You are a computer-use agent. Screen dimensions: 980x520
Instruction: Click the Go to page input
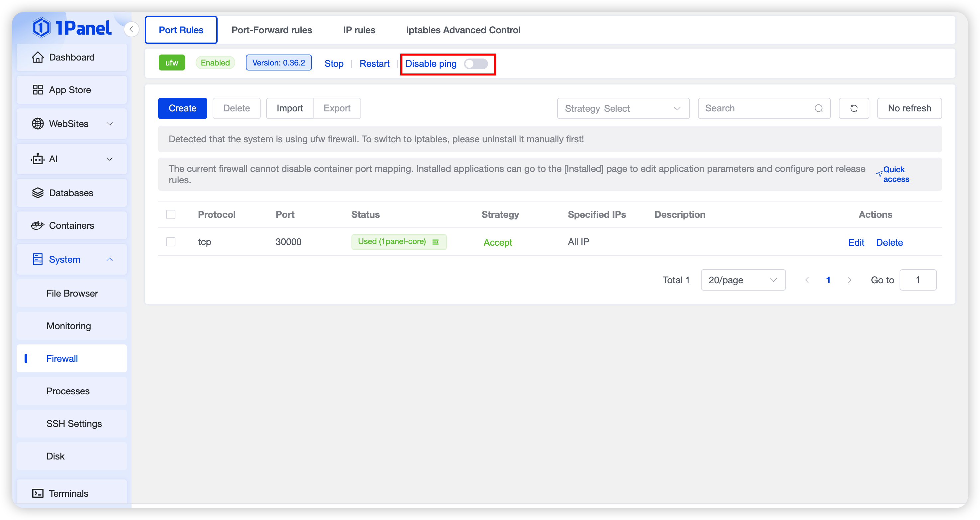pos(917,280)
